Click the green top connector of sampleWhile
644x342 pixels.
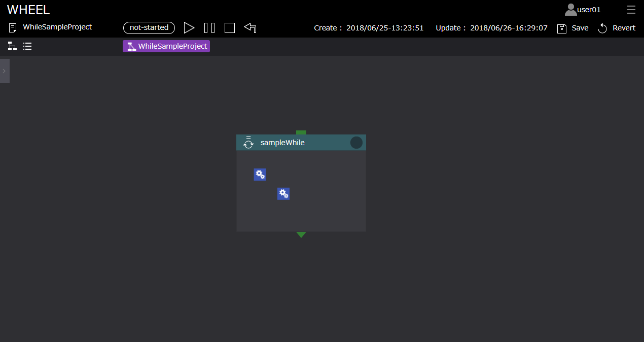click(301, 132)
